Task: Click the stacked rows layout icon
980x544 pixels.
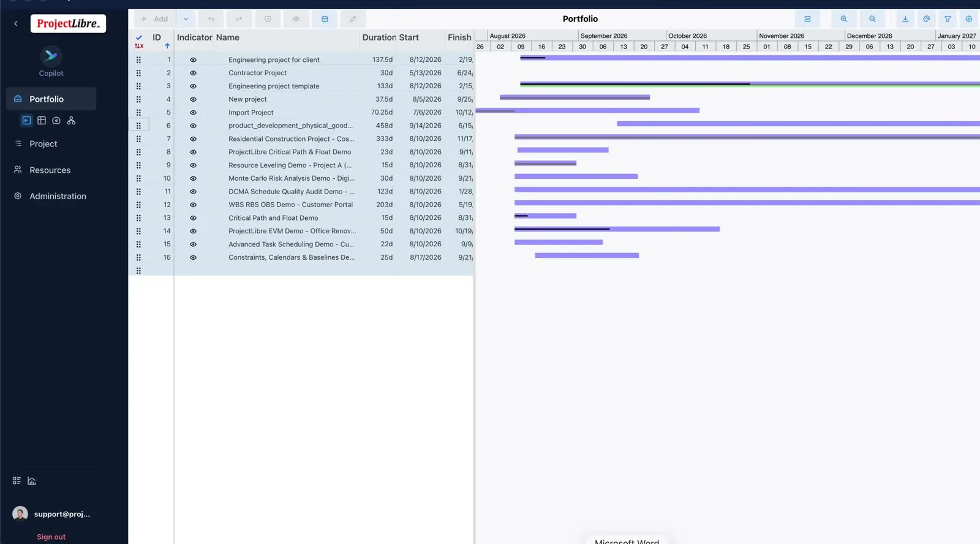Action: click(807, 19)
